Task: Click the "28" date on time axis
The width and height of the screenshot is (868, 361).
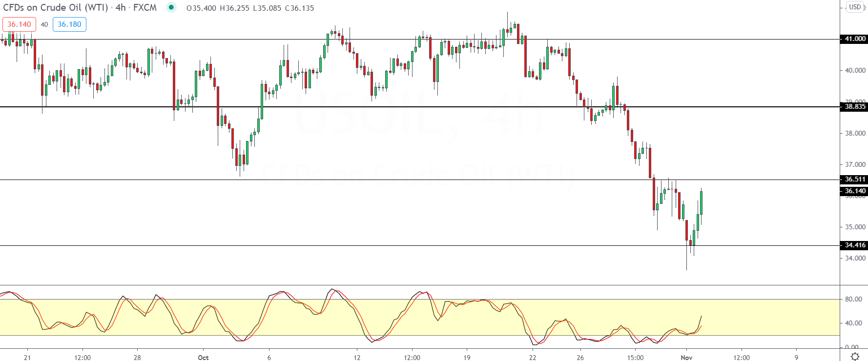Action: coord(137,358)
